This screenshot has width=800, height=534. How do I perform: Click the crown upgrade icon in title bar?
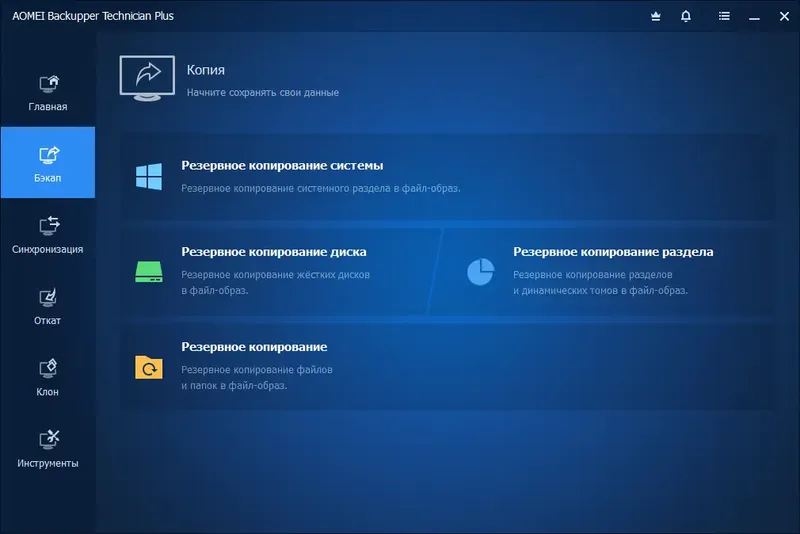click(x=656, y=16)
